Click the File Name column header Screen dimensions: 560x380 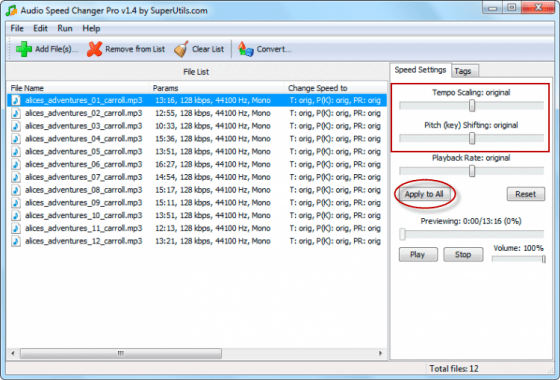pyautogui.click(x=78, y=88)
